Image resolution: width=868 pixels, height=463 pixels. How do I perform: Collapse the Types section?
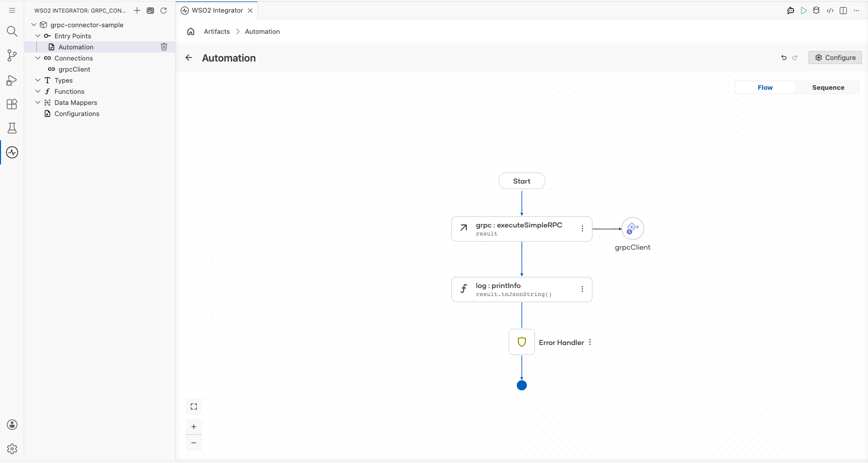[38, 80]
